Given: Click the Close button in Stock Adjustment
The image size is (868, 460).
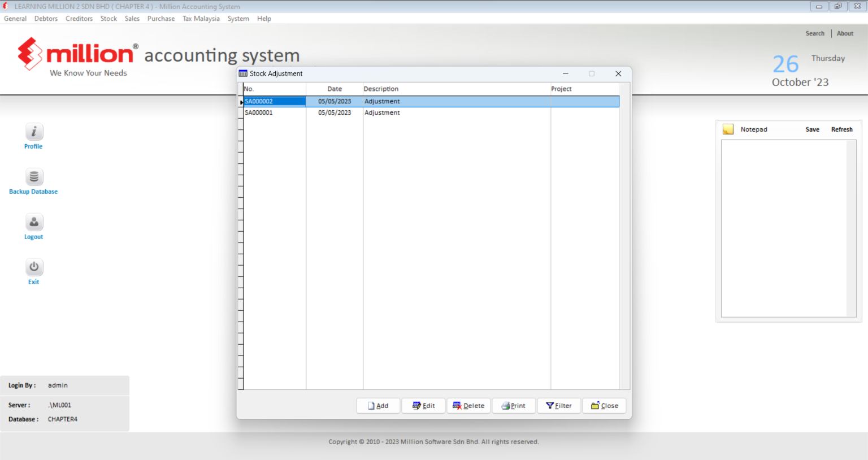Looking at the screenshot, I should 604,406.
